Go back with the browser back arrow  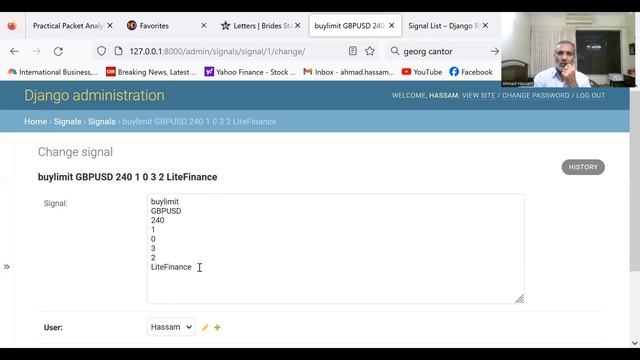tap(14, 51)
